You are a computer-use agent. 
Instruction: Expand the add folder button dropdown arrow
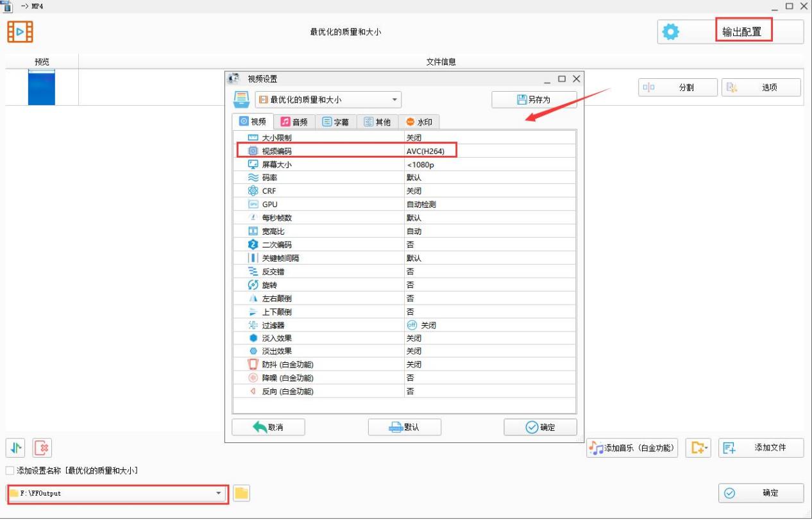tap(706, 448)
